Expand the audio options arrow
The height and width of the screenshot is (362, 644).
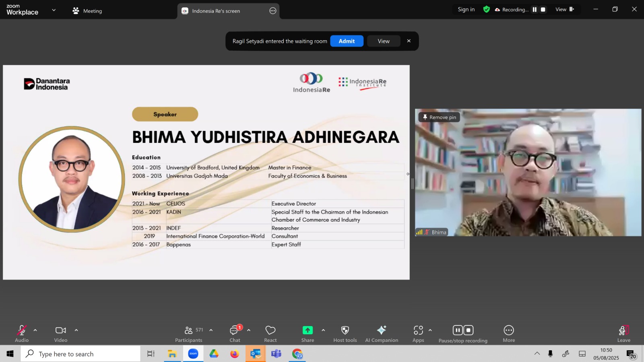(x=35, y=330)
